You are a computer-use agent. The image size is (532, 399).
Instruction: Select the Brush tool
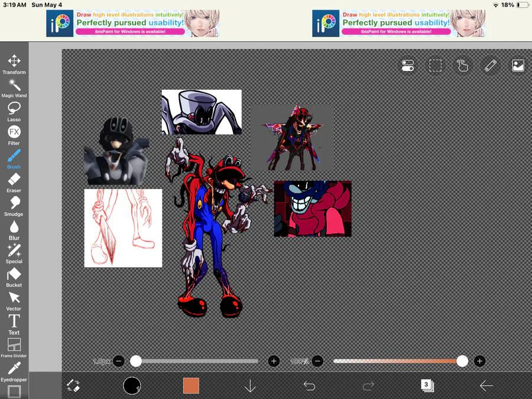[14, 159]
